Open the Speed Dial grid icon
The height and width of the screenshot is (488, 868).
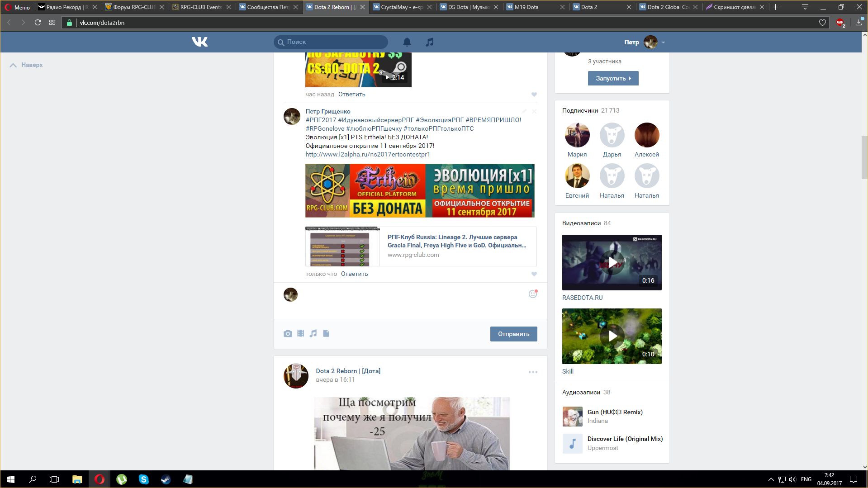pos(52,23)
